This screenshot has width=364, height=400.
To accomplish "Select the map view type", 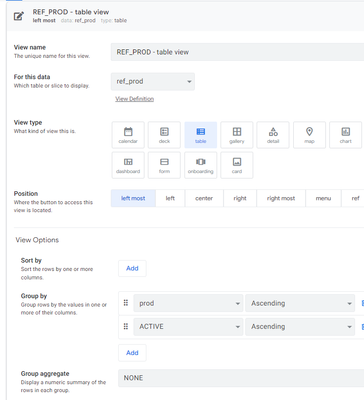I will 309,135.
